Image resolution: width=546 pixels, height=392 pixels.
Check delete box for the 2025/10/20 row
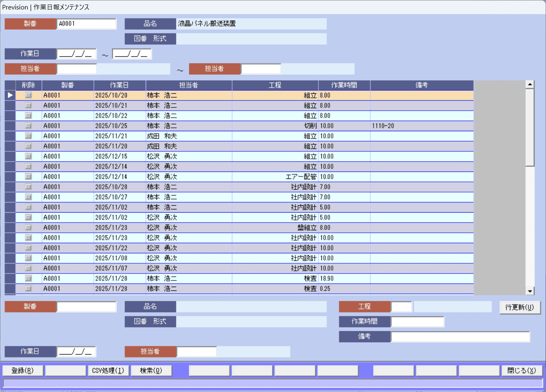28,95
